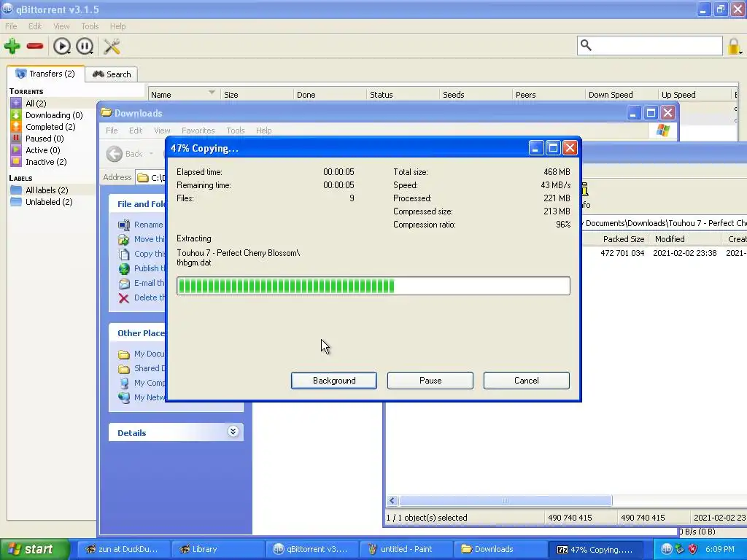Open the qBittorrent File menu
The width and height of the screenshot is (747, 560).
click(x=11, y=26)
